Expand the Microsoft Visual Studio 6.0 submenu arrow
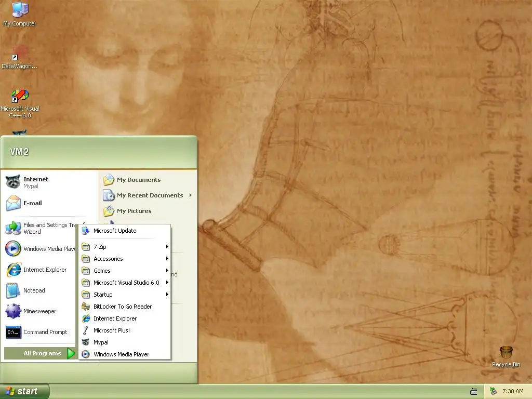This screenshot has height=399, width=532. click(167, 282)
